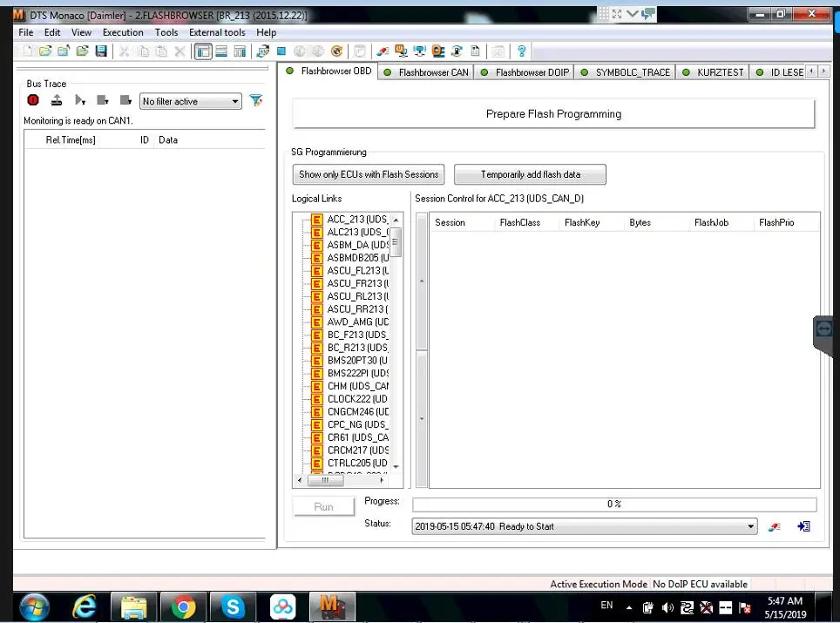Select AWD_AMG in Logical Links

click(357, 322)
